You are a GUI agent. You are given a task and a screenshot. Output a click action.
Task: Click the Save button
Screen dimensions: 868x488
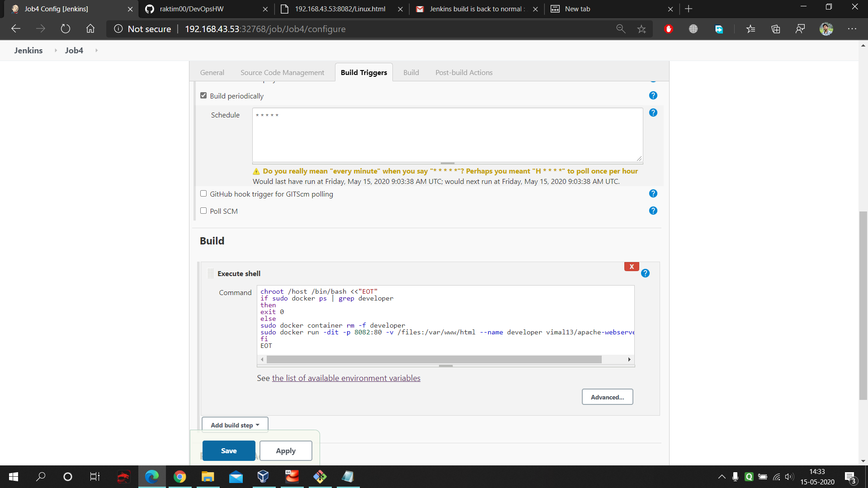(229, 450)
